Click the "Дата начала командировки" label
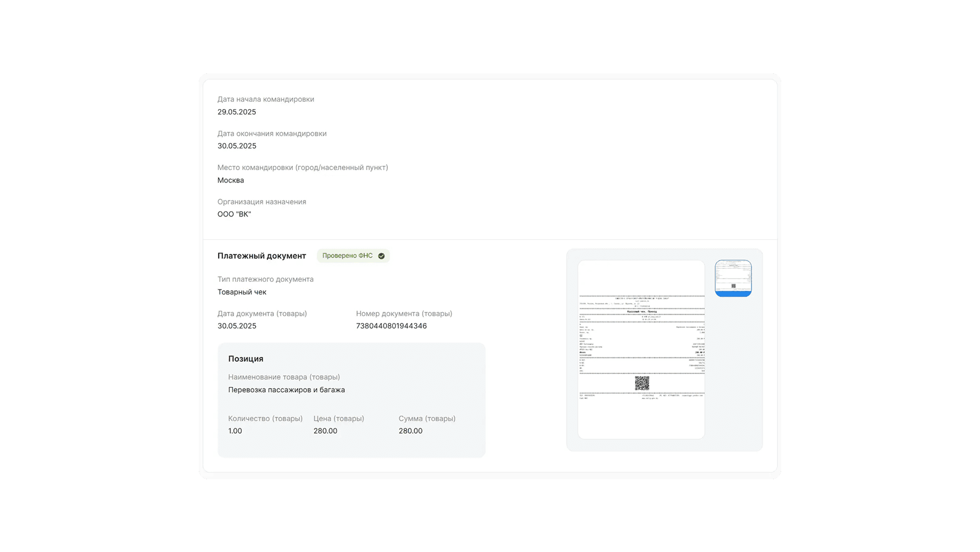Screen dimensions: 980x552 tap(266, 99)
